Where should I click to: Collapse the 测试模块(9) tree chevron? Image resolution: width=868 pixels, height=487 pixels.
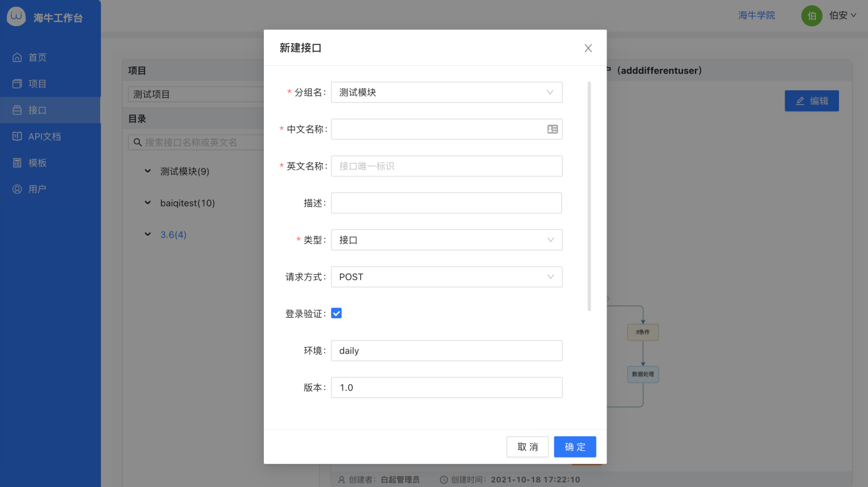(x=148, y=171)
